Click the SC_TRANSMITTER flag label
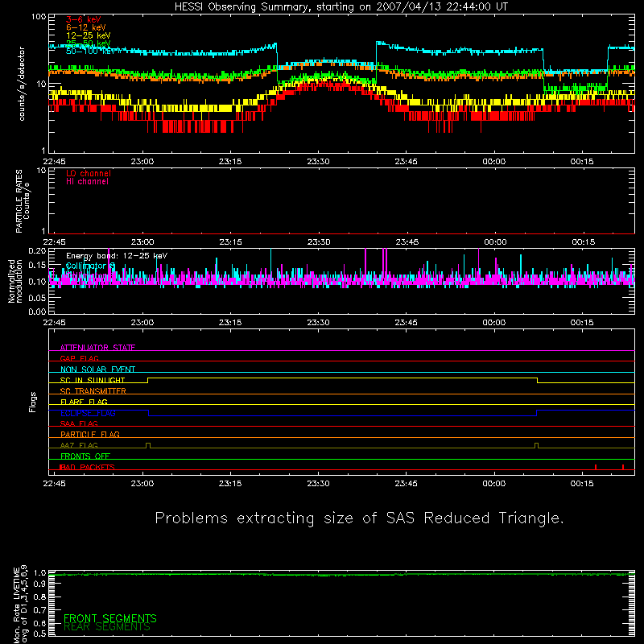 point(93,391)
